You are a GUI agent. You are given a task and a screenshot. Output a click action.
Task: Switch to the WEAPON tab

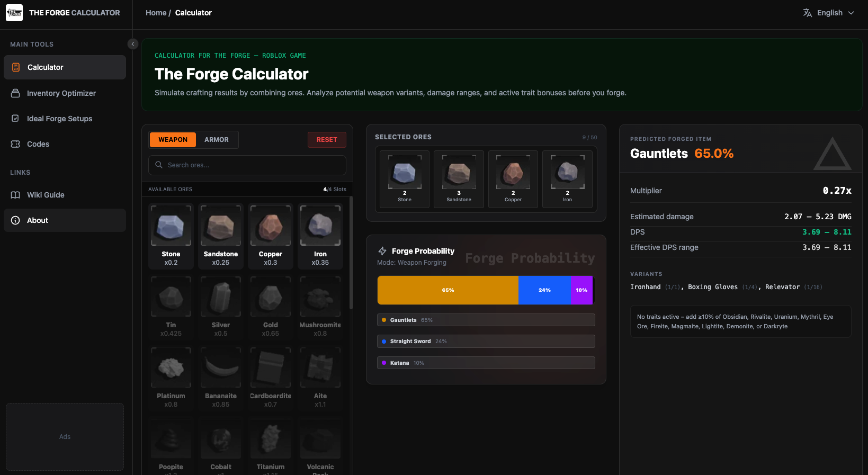coord(173,140)
